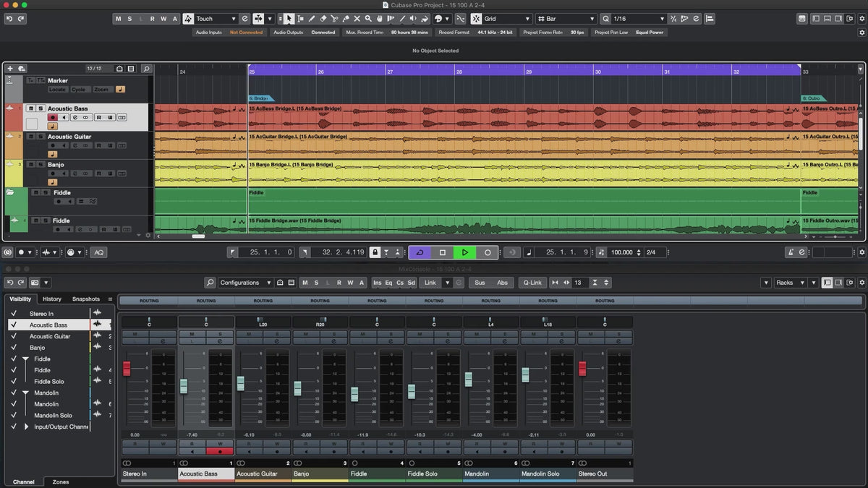This screenshot has width=868, height=488.
Task: Open the Zones tab
Action: click(61, 481)
